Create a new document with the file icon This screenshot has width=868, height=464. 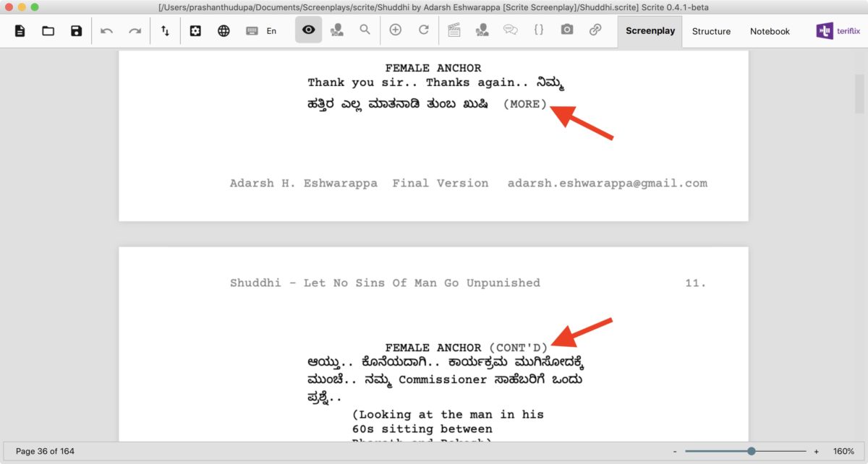coord(20,31)
